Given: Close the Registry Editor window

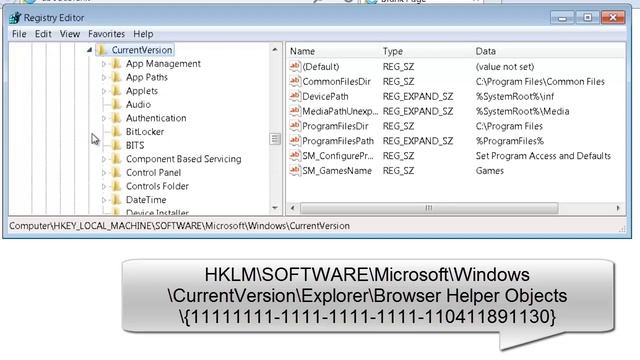Looking at the screenshot, I should click(x=613, y=18).
